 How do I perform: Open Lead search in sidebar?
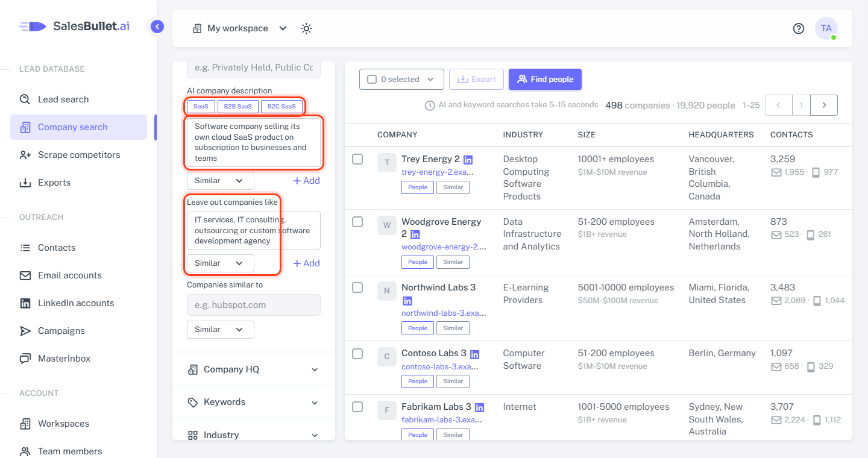[78, 99]
